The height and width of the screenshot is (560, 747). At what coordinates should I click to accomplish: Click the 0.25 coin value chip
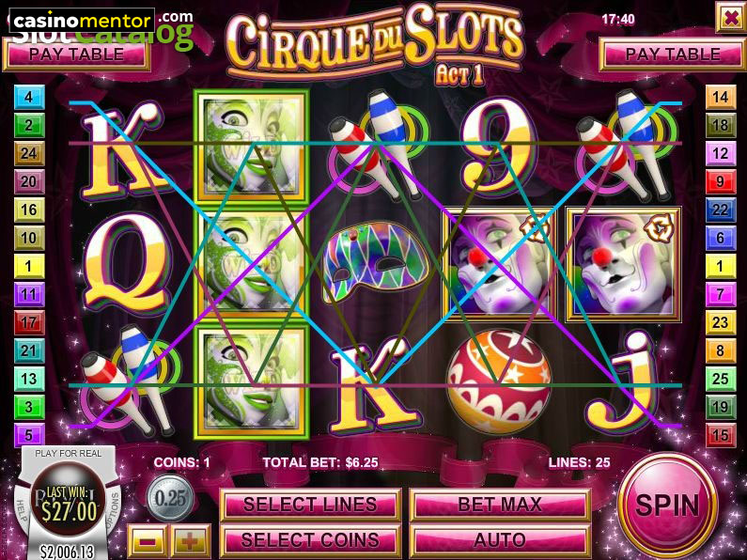[x=170, y=498]
